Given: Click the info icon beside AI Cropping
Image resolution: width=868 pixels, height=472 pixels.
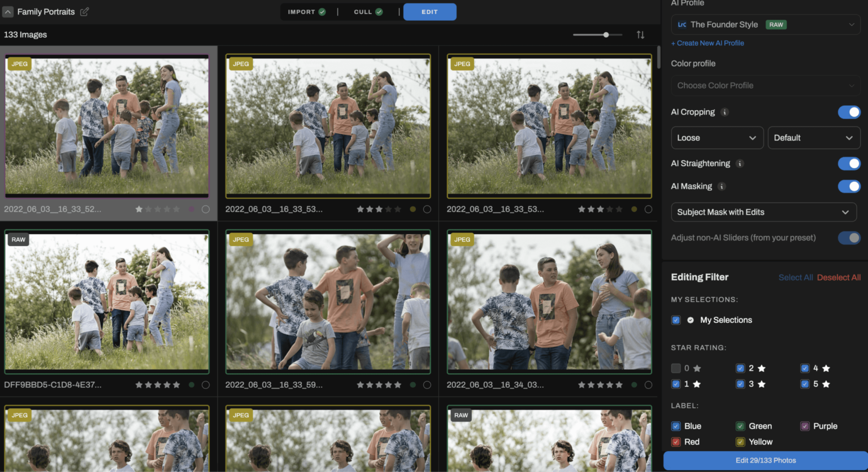Looking at the screenshot, I should (725, 112).
